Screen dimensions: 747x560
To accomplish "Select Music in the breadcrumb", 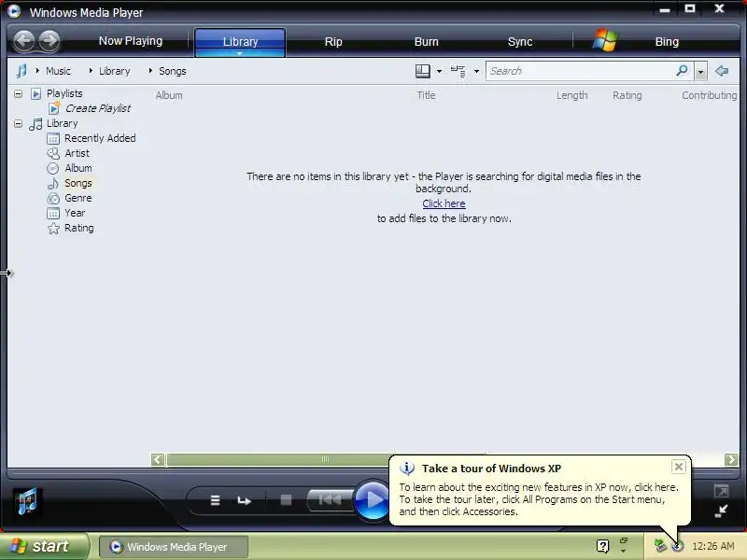I will (58, 71).
